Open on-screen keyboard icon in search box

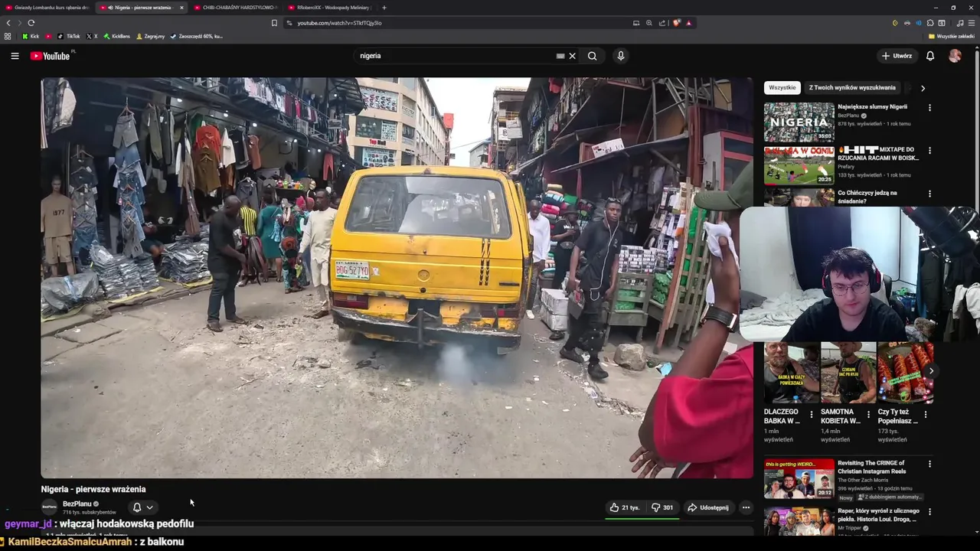click(560, 56)
